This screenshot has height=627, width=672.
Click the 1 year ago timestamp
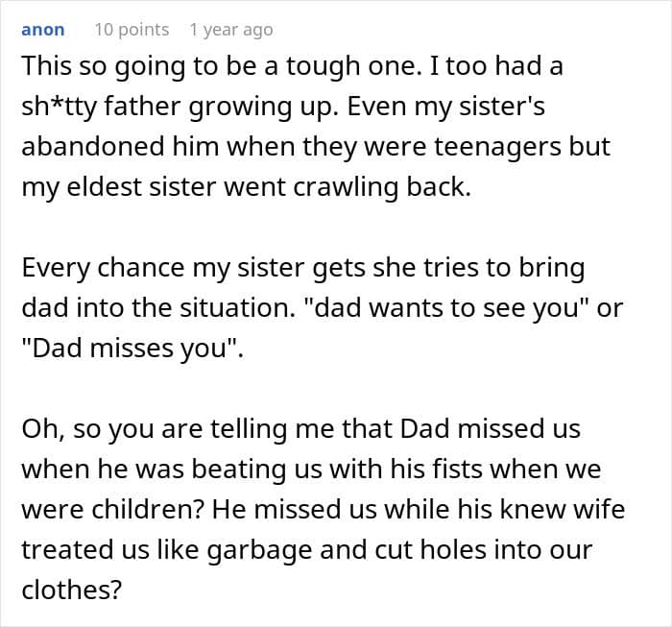click(x=230, y=30)
